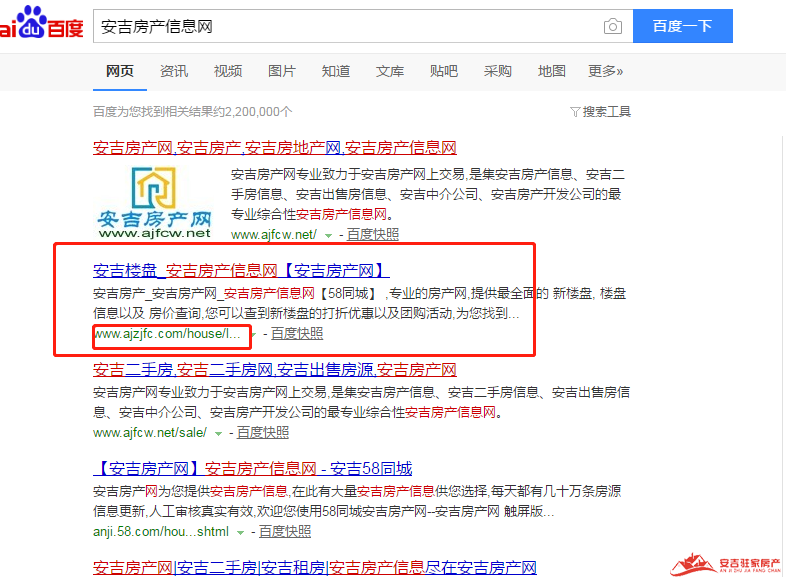The height and width of the screenshot is (577, 786).
Task: Select the 网页 tab
Action: (120, 71)
